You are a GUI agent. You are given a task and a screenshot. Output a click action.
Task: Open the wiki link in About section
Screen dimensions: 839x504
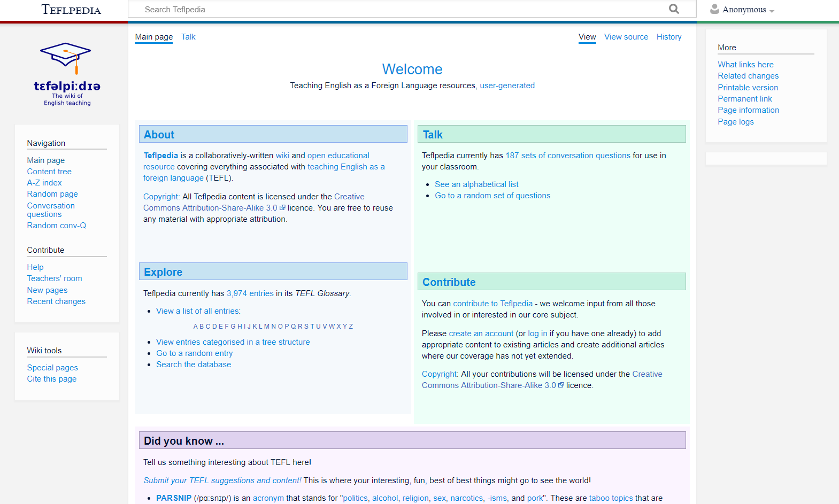pos(282,156)
